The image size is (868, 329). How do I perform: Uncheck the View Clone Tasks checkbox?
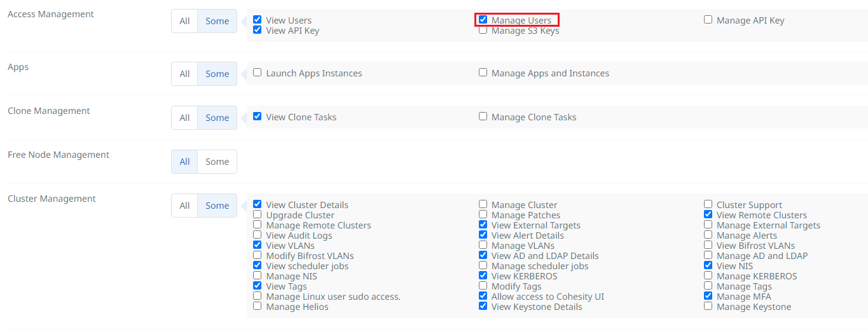[x=257, y=116]
